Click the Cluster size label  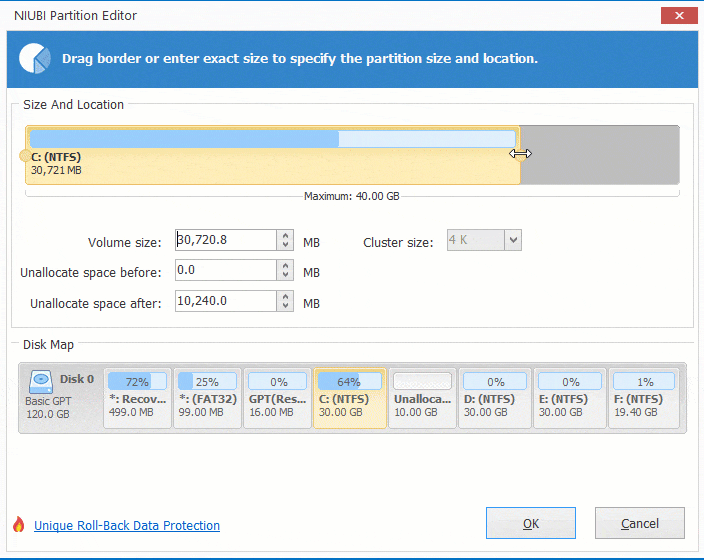(398, 243)
